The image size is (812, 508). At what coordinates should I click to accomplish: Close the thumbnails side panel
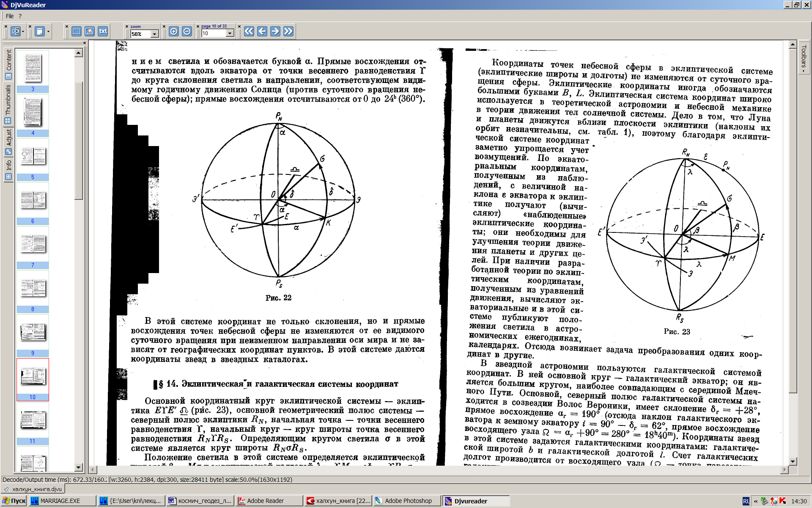[84, 43]
